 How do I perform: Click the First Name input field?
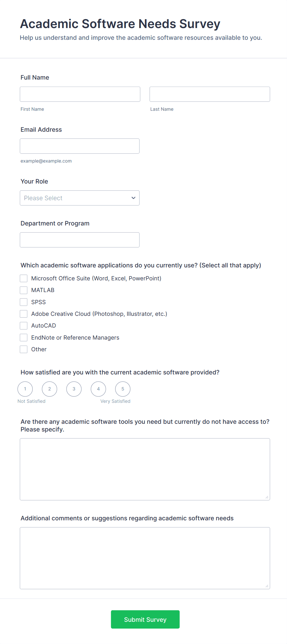pyautogui.click(x=80, y=94)
